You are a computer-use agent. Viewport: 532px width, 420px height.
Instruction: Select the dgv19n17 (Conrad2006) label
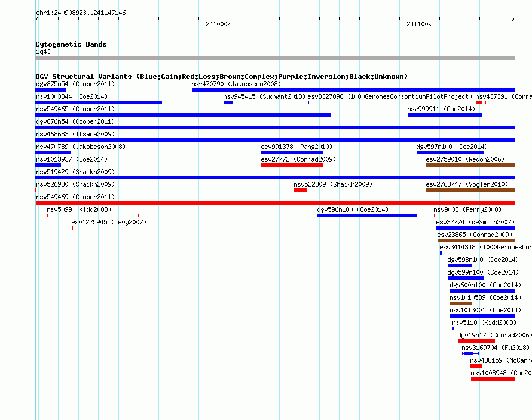point(495,335)
